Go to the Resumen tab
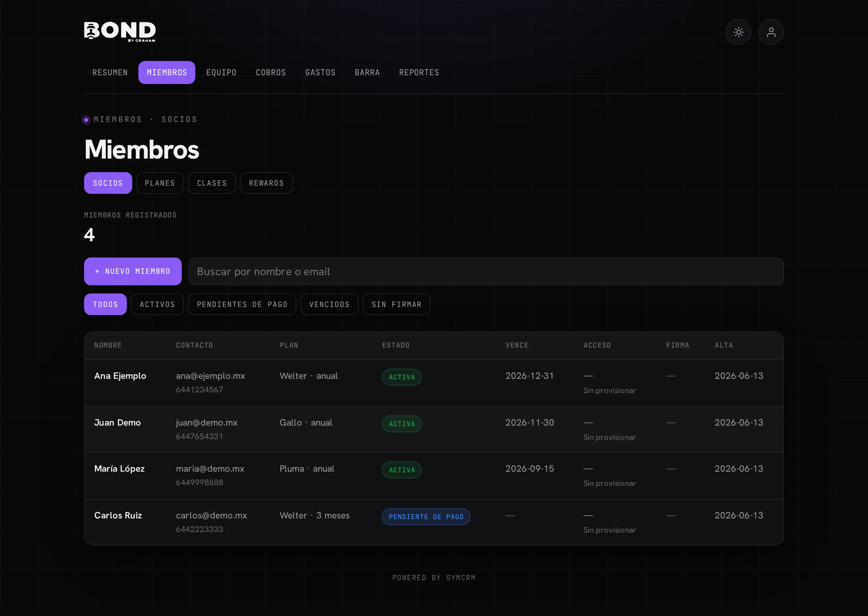Image resolution: width=868 pixels, height=616 pixels. coord(110,73)
